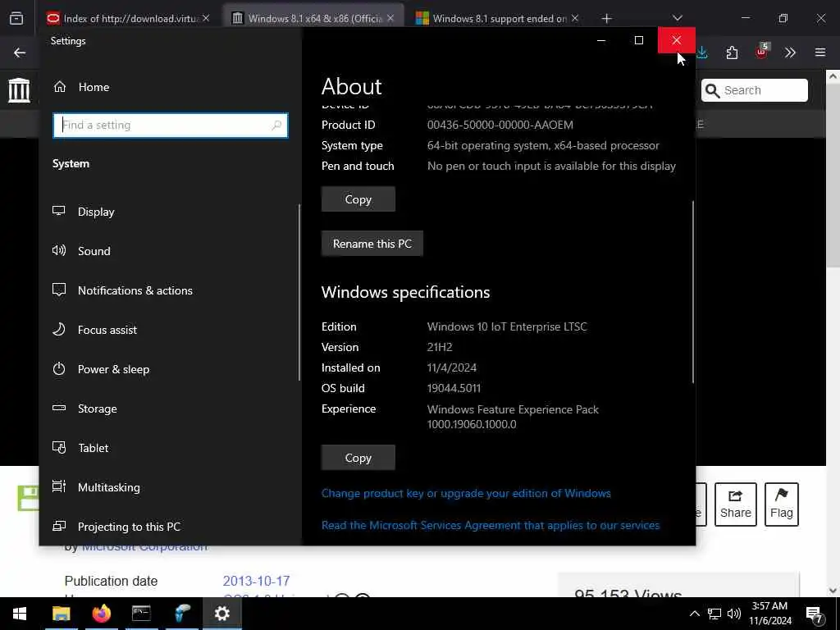Screen dimensions: 840x630
Task: Open Firefox downloads panel
Action: pos(702,52)
